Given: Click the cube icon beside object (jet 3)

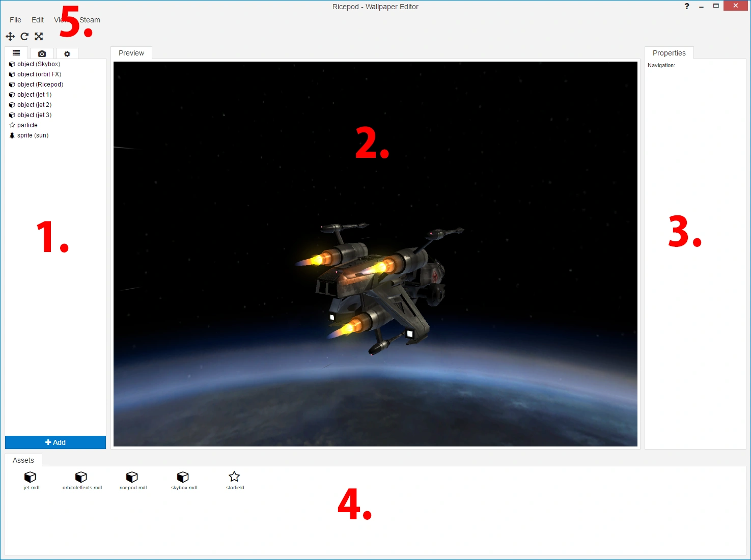Looking at the screenshot, I should (12, 115).
